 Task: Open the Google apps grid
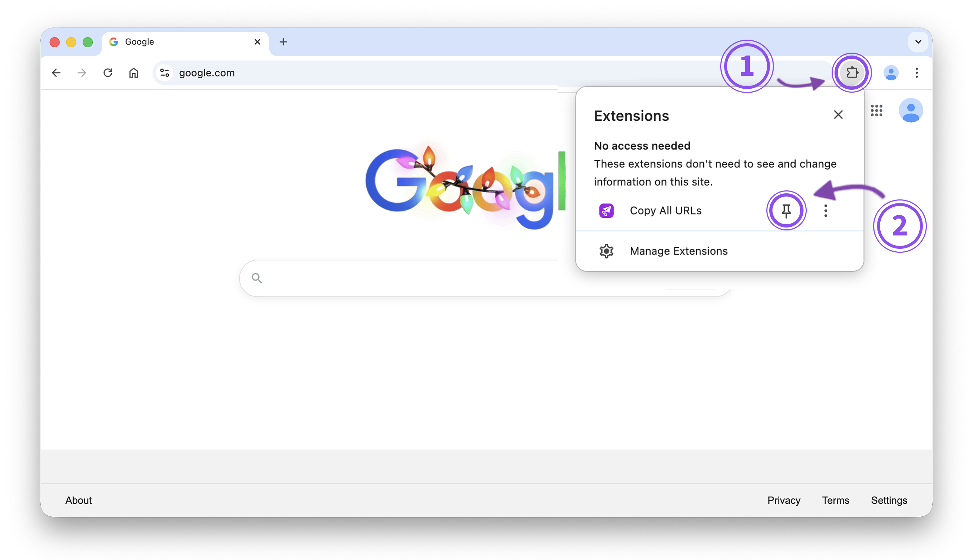coord(877,111)
